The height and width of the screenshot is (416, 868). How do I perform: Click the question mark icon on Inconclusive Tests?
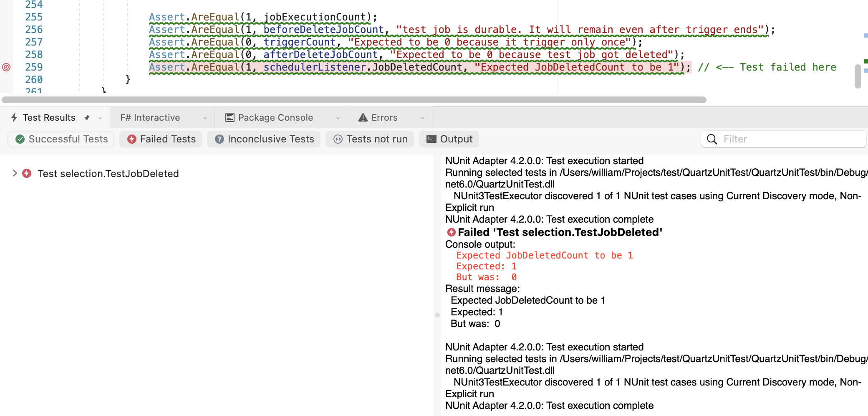coord(220,139)
